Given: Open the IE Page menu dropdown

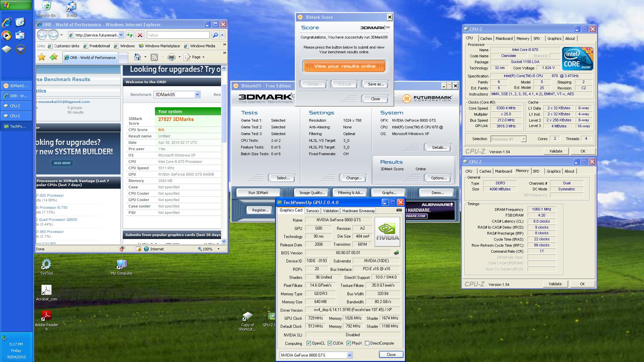Looking at the screenshot, I should pos(198,57).
